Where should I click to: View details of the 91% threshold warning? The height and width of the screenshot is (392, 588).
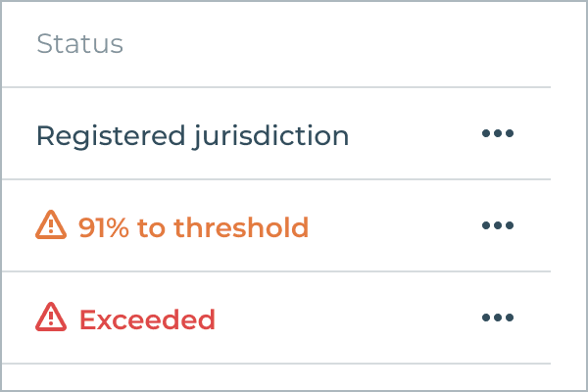(193, 227)
